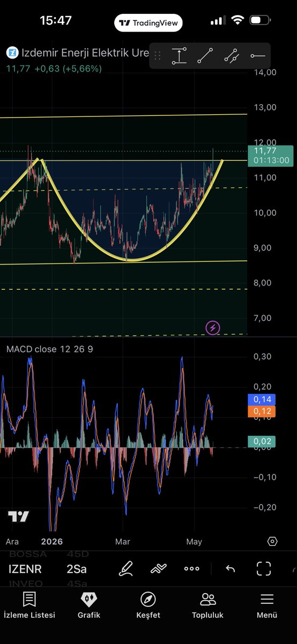Tap the Wi-Fi icon in status bar
The width and height of the screenshot is (297, 644).
coord(237,21)
